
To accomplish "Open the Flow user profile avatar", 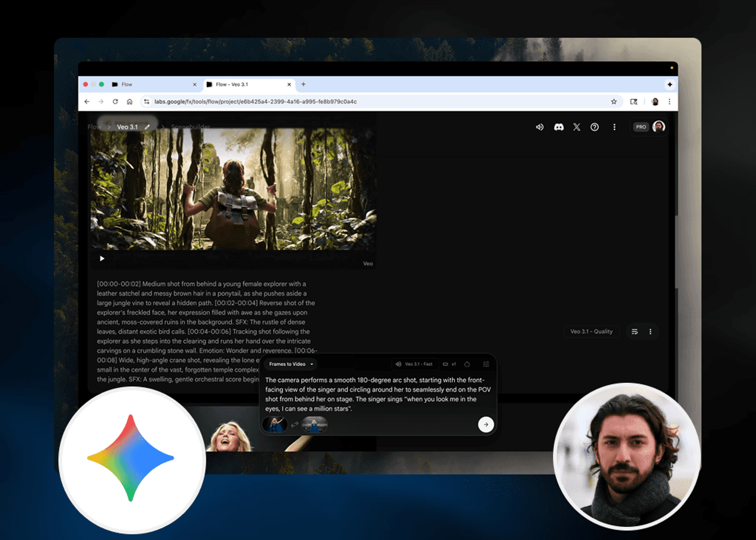I will pyautogui.click(x=659, y=127).
